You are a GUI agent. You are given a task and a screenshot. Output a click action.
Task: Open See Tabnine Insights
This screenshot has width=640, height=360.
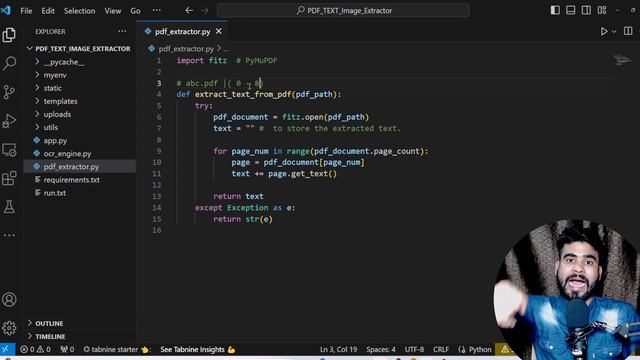(x=198, y=349)
